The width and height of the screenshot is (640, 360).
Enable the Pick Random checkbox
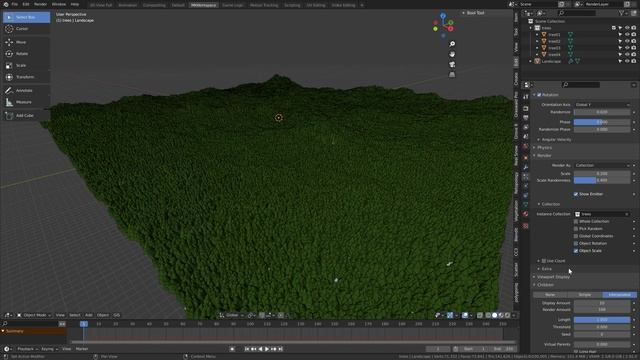coord(576,229)
